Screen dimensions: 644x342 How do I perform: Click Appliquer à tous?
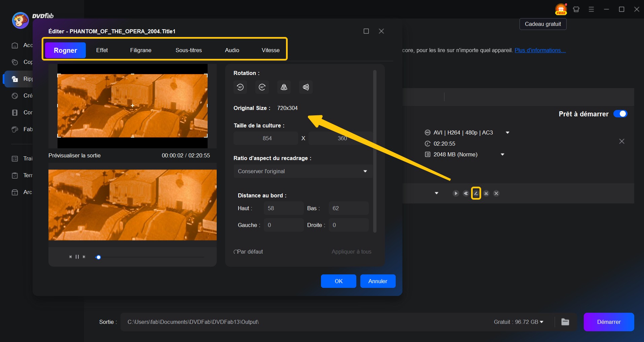[352, 252]
